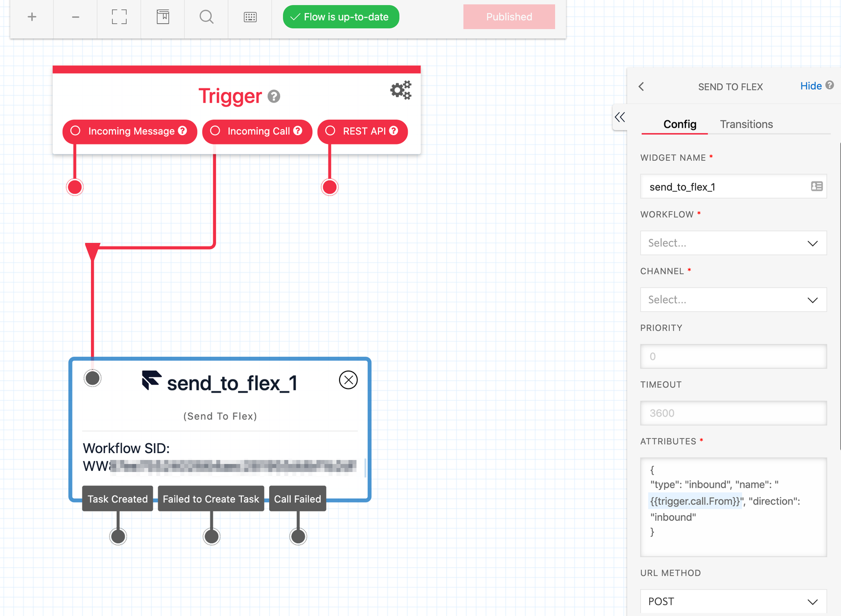Show keyboard shortcuts from the toolbar
Viewport: 841px width, 616px height.
coord(250,17)
